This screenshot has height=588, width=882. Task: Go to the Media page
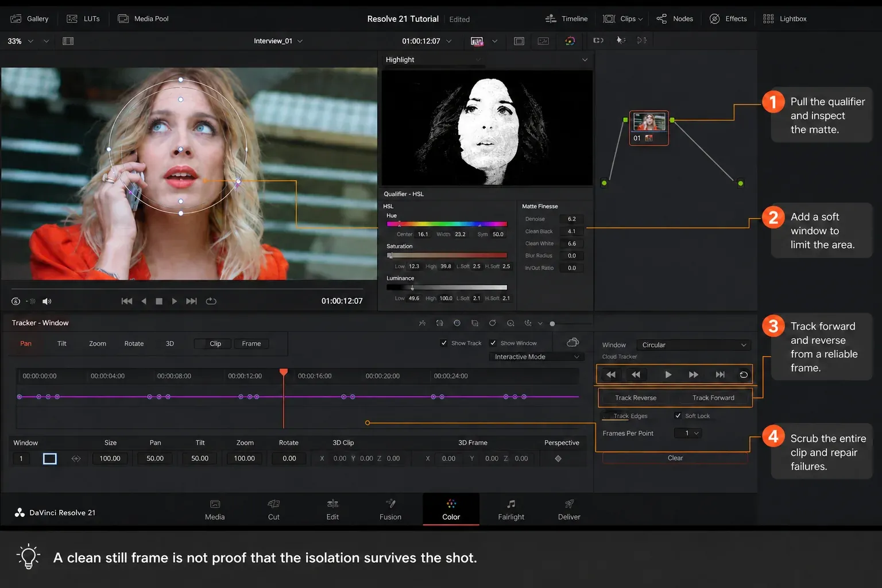pos(215,509)
